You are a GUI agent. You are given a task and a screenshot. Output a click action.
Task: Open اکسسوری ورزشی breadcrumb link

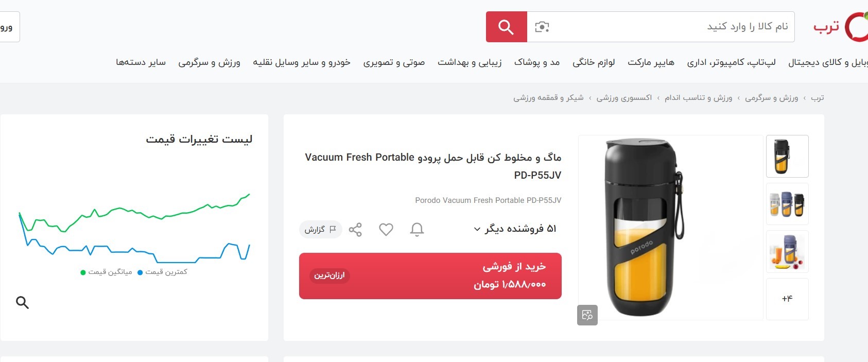click(624, 98)
